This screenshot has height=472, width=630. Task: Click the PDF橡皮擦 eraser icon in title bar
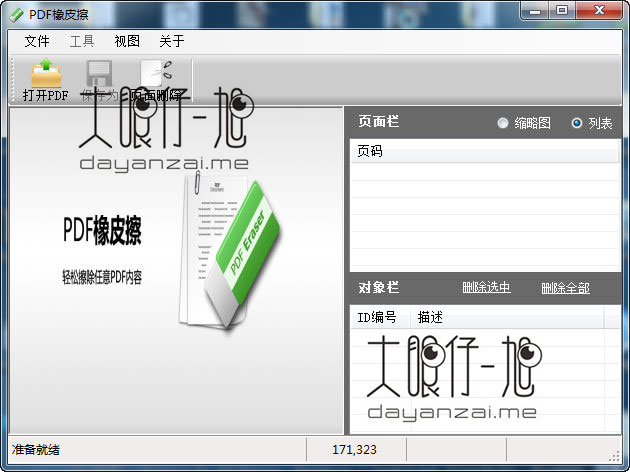(16, 15)
